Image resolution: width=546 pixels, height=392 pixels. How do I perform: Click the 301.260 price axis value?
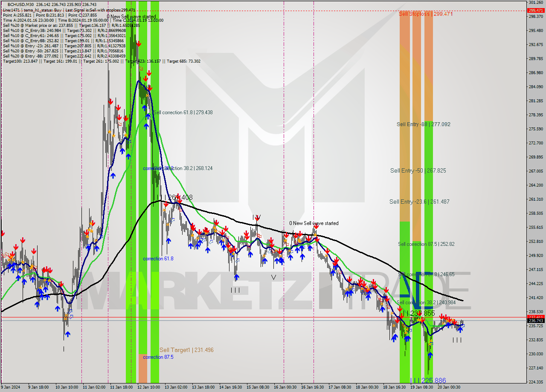(x=536, y=3)
